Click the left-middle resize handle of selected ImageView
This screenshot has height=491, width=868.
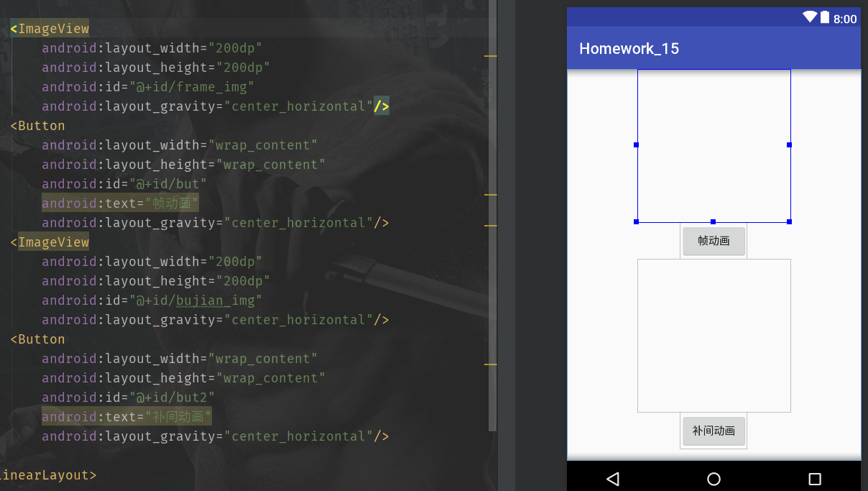637,145
